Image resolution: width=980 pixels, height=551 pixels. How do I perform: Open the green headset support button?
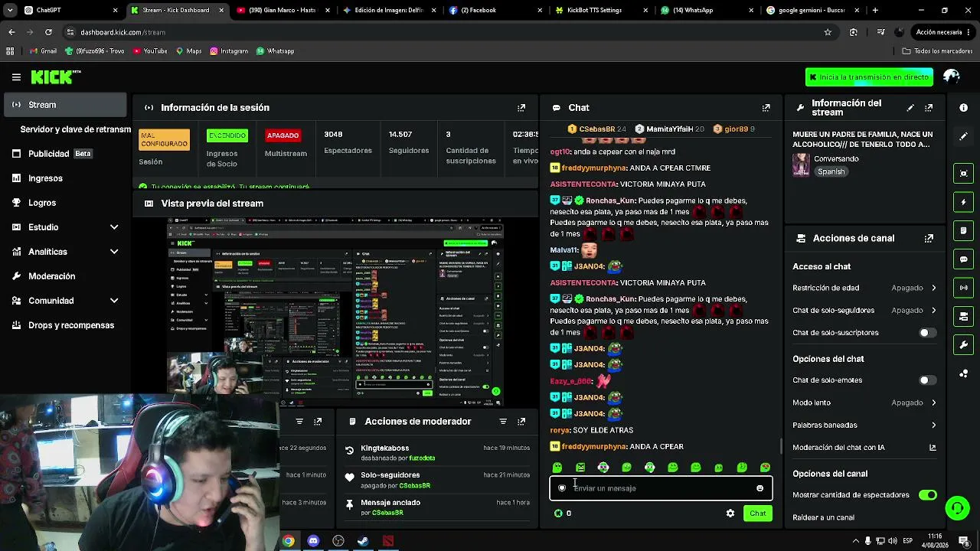[957, 507]
